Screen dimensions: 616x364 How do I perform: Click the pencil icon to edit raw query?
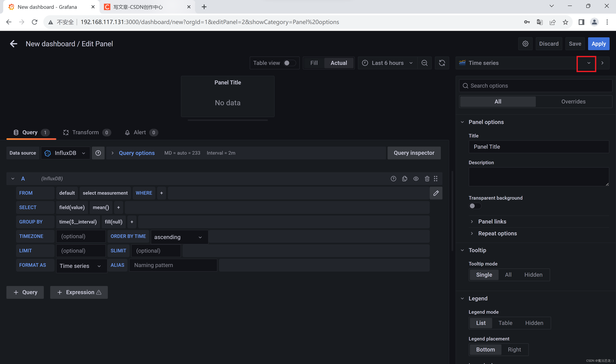coord(436,193)
